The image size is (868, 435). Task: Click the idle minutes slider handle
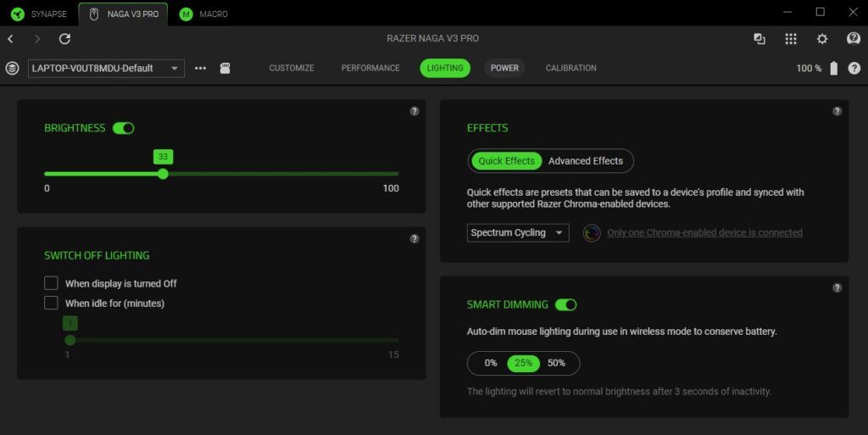pyautogui.click(x=70, y=340)
